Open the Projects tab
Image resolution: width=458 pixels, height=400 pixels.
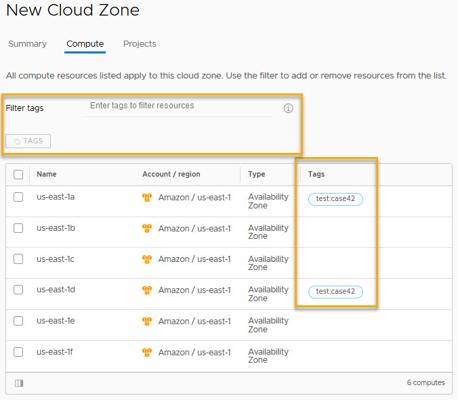pyautogui.click(x=140, y=44)
